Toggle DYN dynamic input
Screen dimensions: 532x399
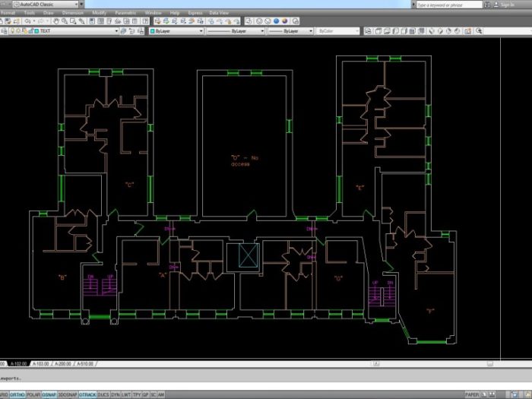click(116, 394)
